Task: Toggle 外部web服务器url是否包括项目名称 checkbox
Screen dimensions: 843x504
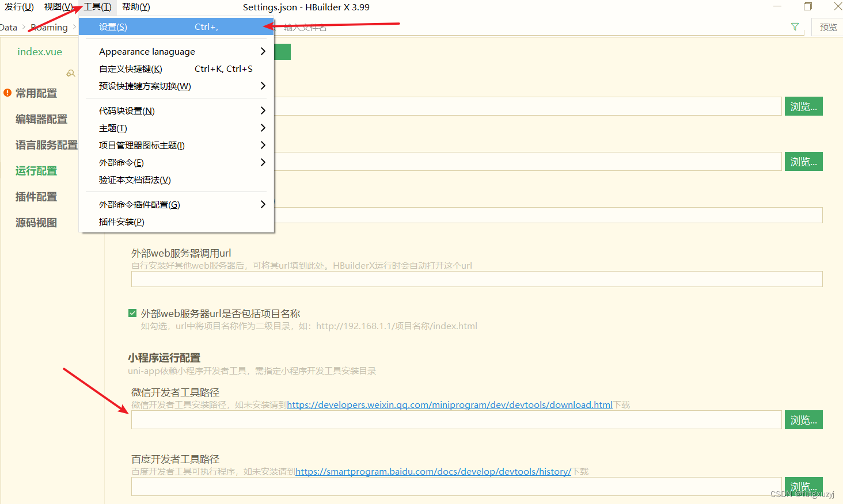Action: point(132,314)
